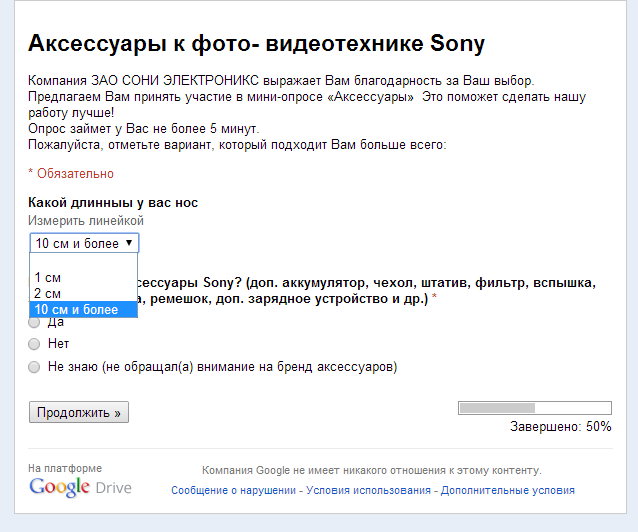Click the form title "Аксессуары к фото- видеотехнике Sony"
The width and height of the screenshot is (638, 532).
256,44
